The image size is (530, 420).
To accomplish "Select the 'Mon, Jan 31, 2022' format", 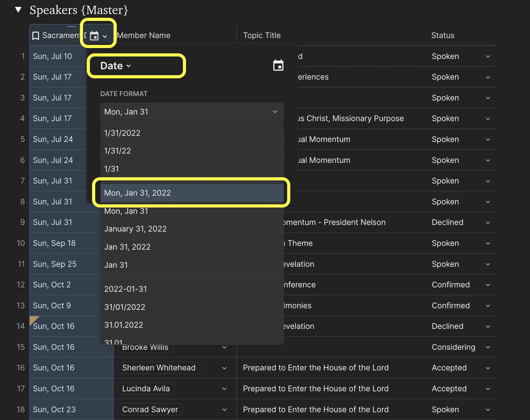I will (x=192, y=193).
